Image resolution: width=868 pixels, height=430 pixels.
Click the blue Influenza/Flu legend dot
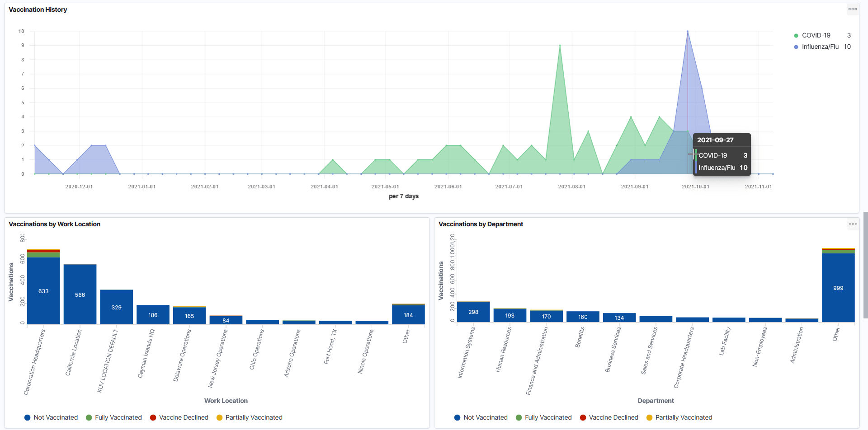coord(795,47)
